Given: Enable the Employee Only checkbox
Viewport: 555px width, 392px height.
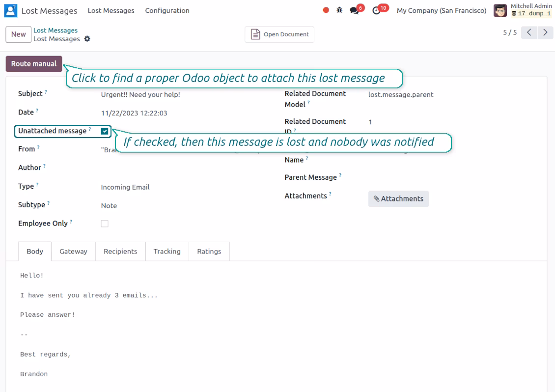Looking at the screenshot, I should 105,224.
